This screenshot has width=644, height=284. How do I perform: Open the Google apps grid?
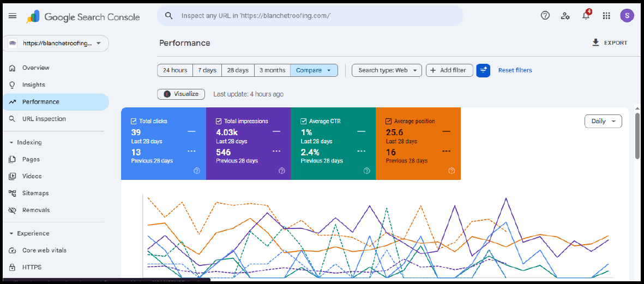coord(606,16)
